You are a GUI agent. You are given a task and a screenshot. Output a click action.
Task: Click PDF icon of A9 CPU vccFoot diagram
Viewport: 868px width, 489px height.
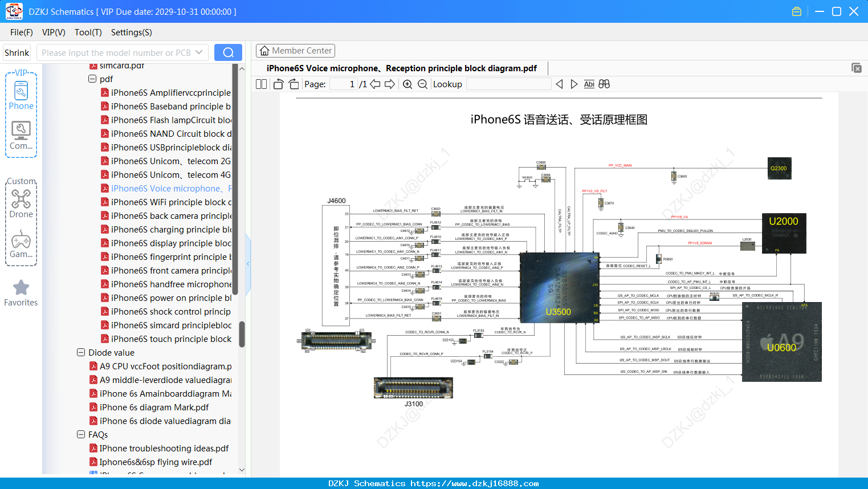pyautogui.click(x=93, y=366)
